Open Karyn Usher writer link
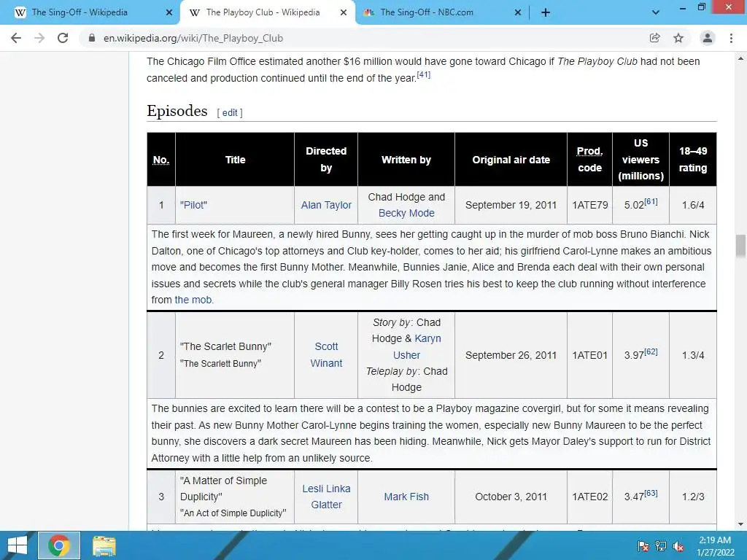Image resolution: width=747 pixels, height=560 pixels. (417, 346)
